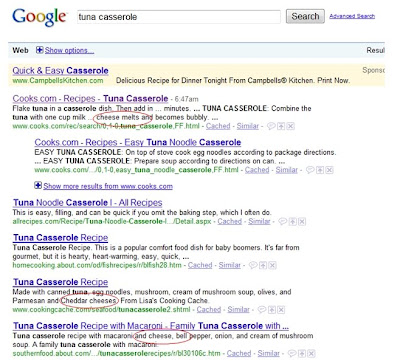This screenshot has height=361, width=400.
Task: Remove the southernfood.about.com result
Action: 311,353
